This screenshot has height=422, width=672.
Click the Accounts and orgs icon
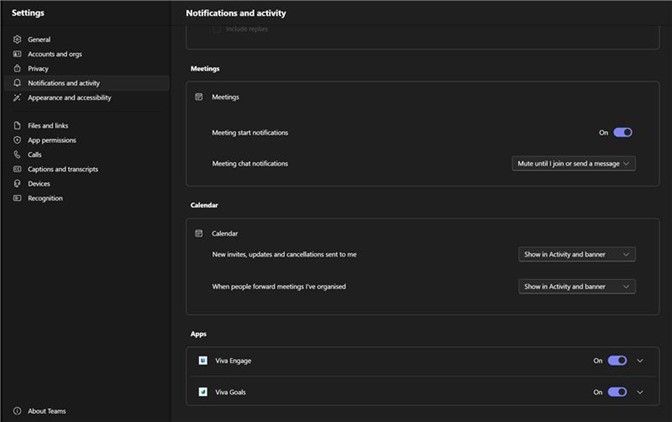pos(17,54)
